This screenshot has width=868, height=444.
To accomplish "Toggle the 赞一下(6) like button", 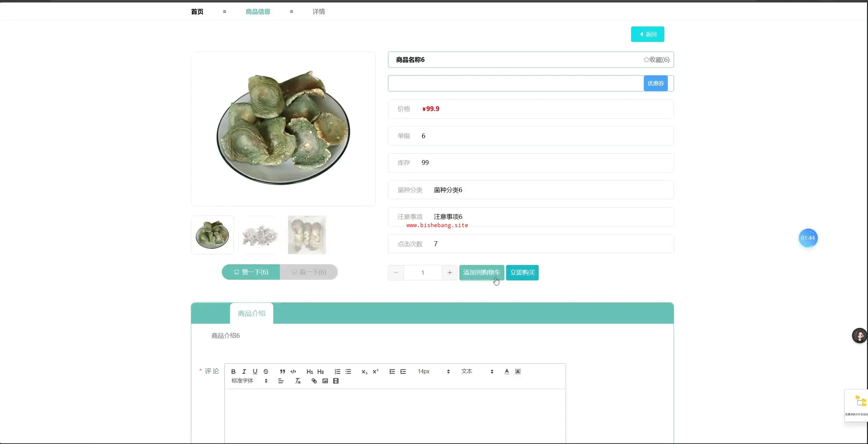I will [x=251, y=272].
